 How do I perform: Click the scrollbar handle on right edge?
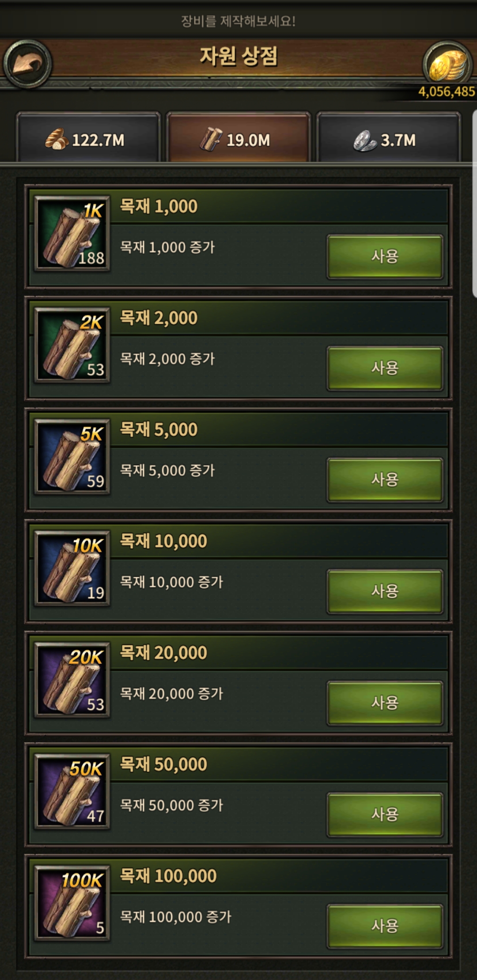474,203
